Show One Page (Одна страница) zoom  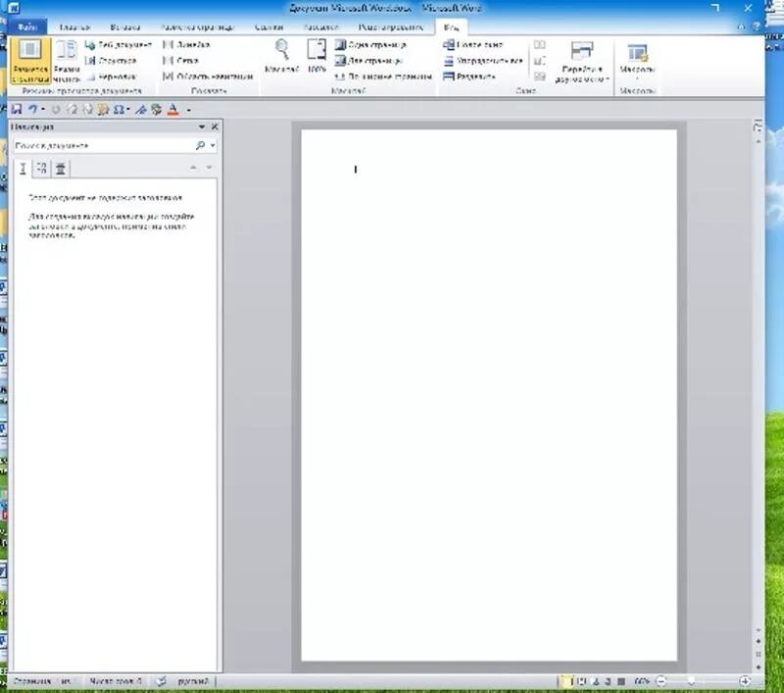click(x=370, y=45)
